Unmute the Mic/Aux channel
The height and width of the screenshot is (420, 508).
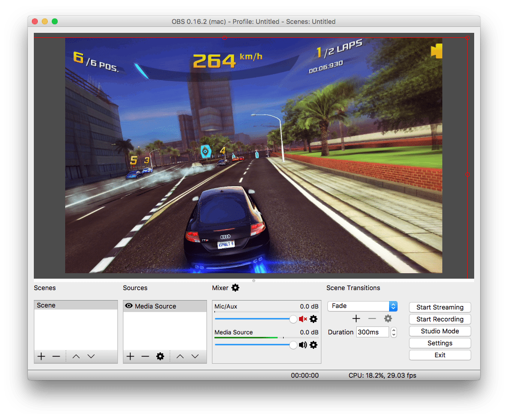[x=303, y=319]
